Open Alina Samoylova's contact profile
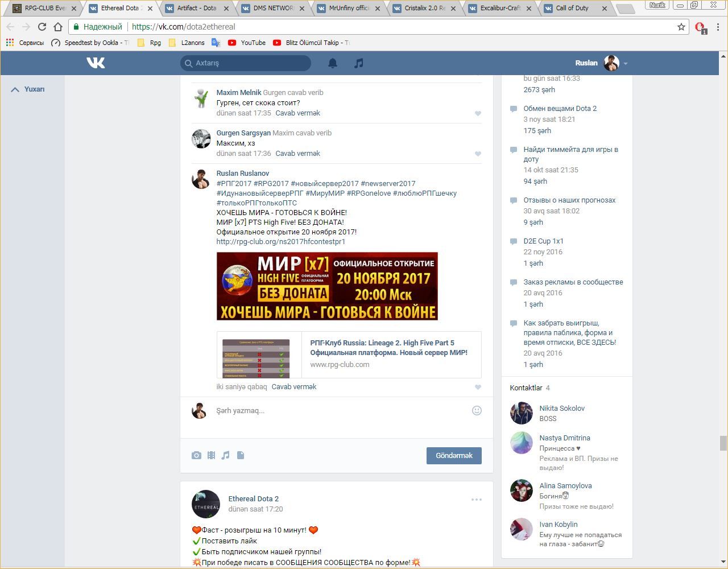 tap(565, 486)
